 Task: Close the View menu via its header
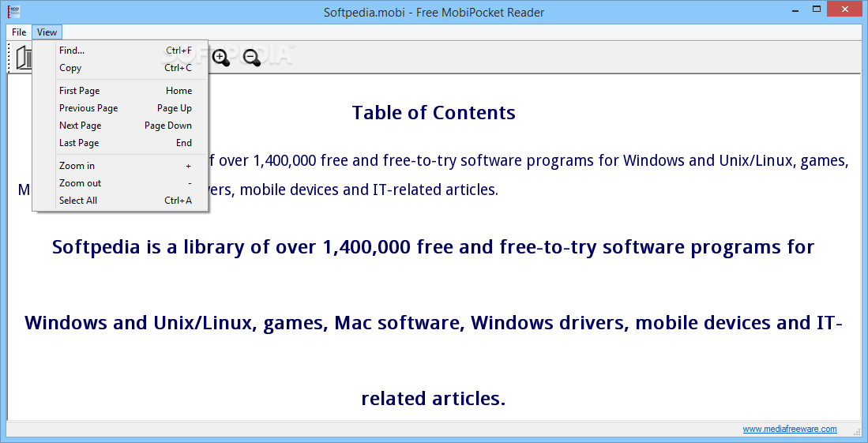pyautogui.click(x=47, y=32)
